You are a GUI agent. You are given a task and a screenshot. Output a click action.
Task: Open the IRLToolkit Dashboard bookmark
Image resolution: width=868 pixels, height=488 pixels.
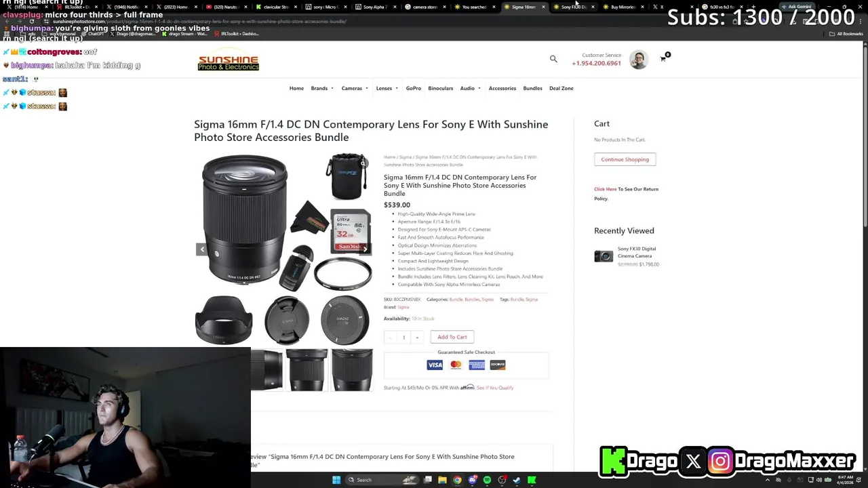(237, 34)
